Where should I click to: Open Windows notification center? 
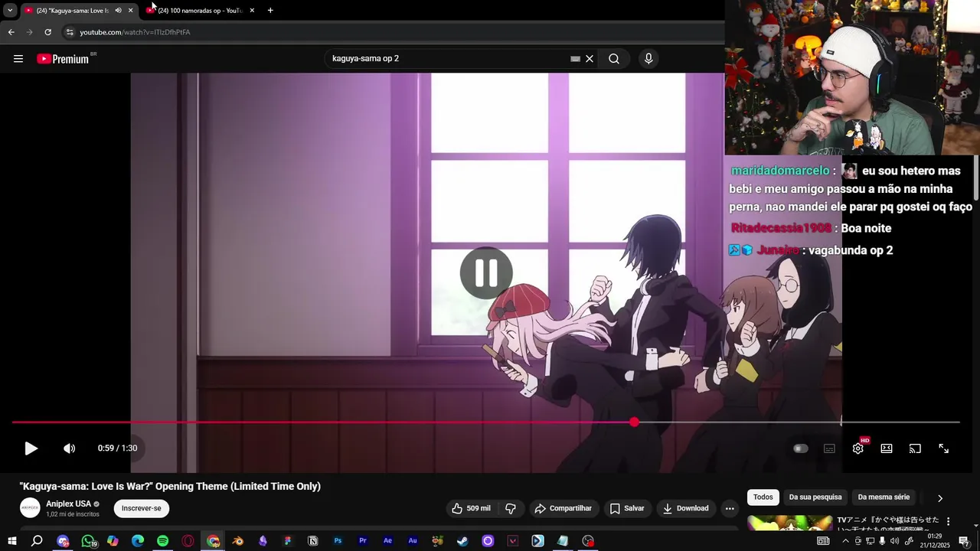(x=964, y=541)
